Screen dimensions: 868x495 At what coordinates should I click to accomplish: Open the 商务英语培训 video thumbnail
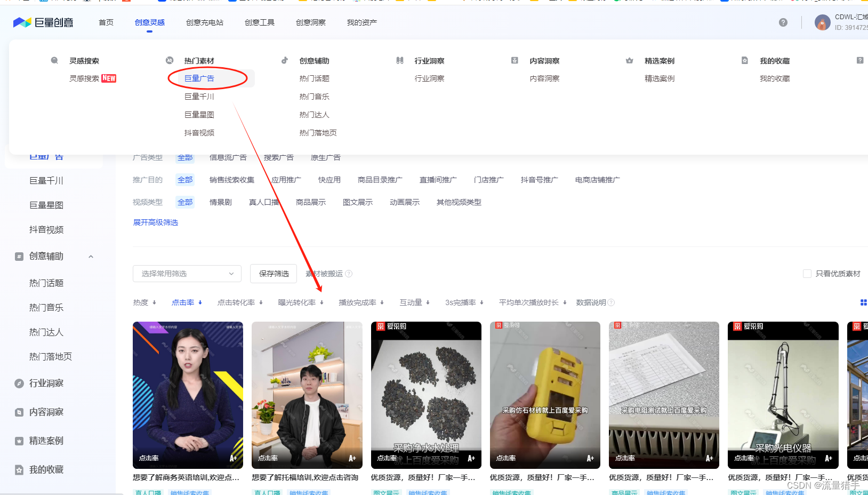pos(188,395)
